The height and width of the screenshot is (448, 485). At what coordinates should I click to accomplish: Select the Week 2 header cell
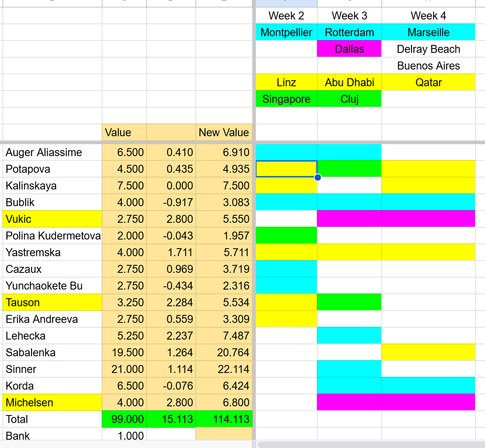286,16
